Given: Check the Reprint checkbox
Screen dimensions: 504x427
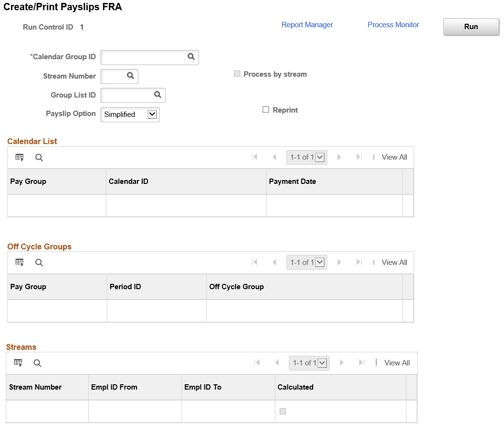Looking at the screenshot, I should (x=266, y=109).
